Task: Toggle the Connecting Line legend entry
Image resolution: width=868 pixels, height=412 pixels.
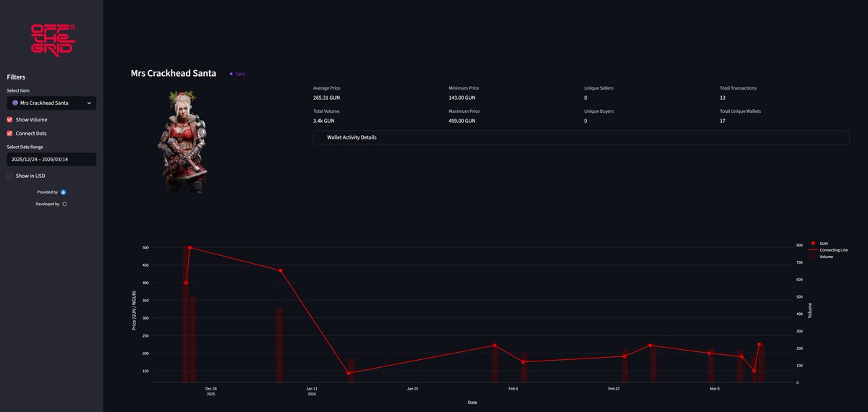Action: [829, 250]
